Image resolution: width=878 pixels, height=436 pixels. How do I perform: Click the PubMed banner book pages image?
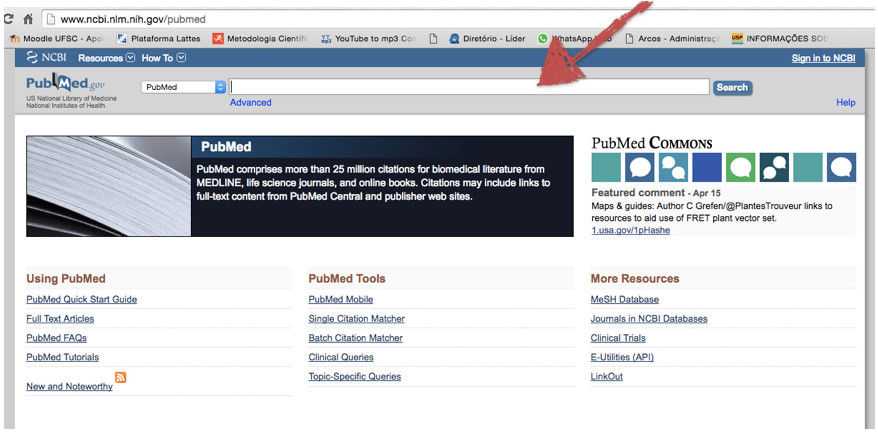[109, 186]
